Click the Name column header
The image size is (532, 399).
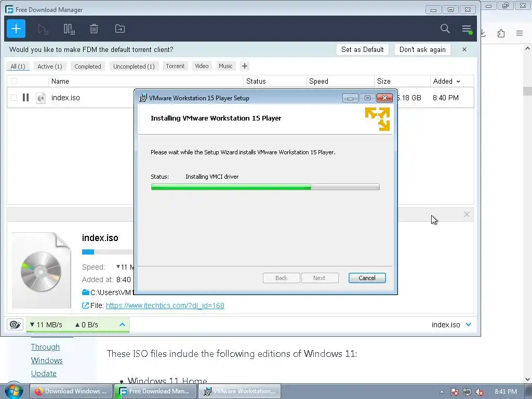pos(146,81)
